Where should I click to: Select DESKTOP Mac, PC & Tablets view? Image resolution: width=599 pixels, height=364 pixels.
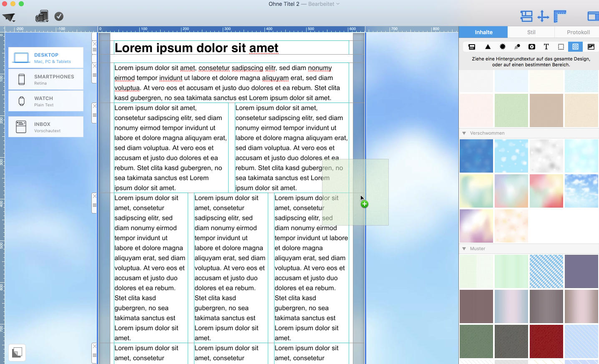(x=46, y=58)
